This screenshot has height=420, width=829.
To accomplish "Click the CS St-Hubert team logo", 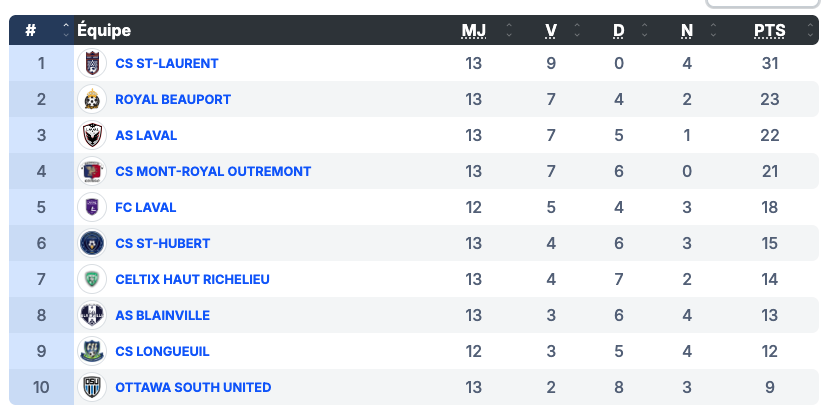I will [x=92, y=243].
